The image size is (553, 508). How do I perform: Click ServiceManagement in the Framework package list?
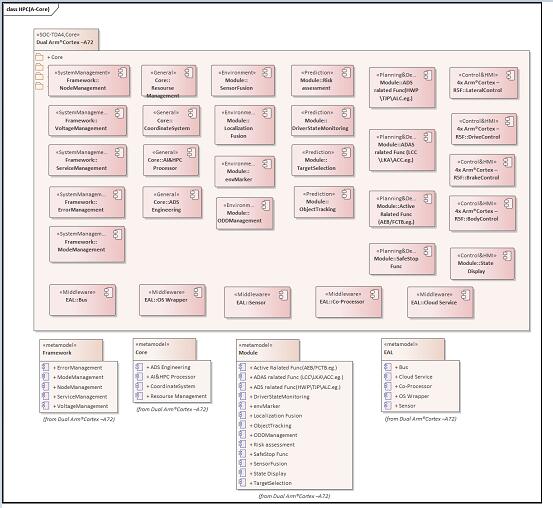click(x=82, y=397)
